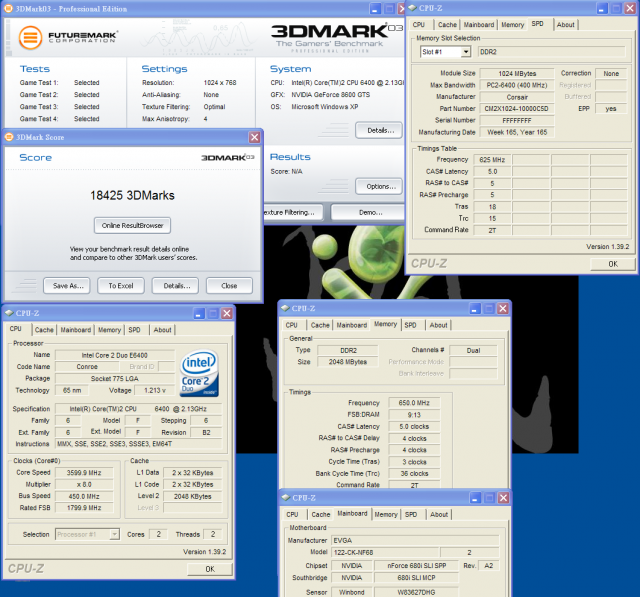The image size is (640, 597).
Task: Open CPU tab in SPD window
Action: coord(419,25)
